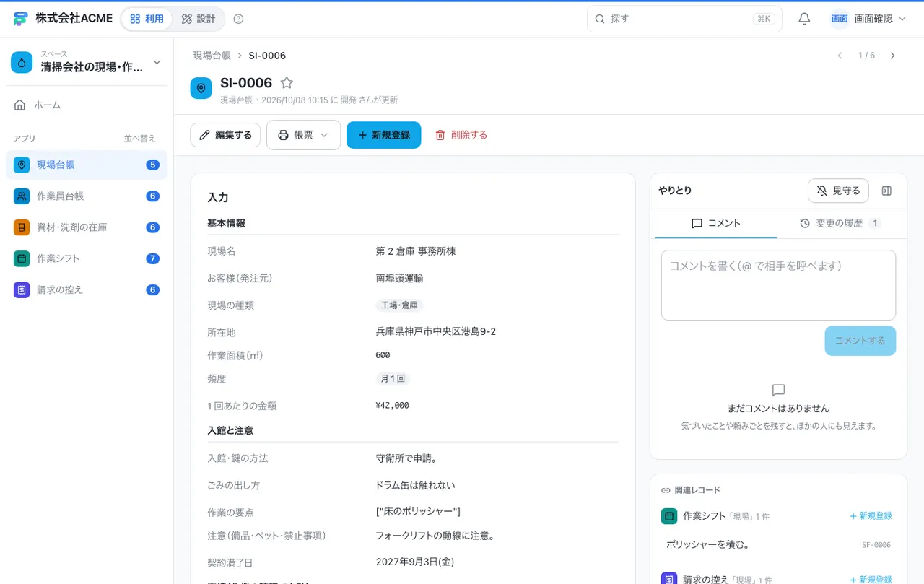The height and width of the screenshot is (584, 924).
Task: Click the ホーム sidebar item
Action: [x=87, y=105]
